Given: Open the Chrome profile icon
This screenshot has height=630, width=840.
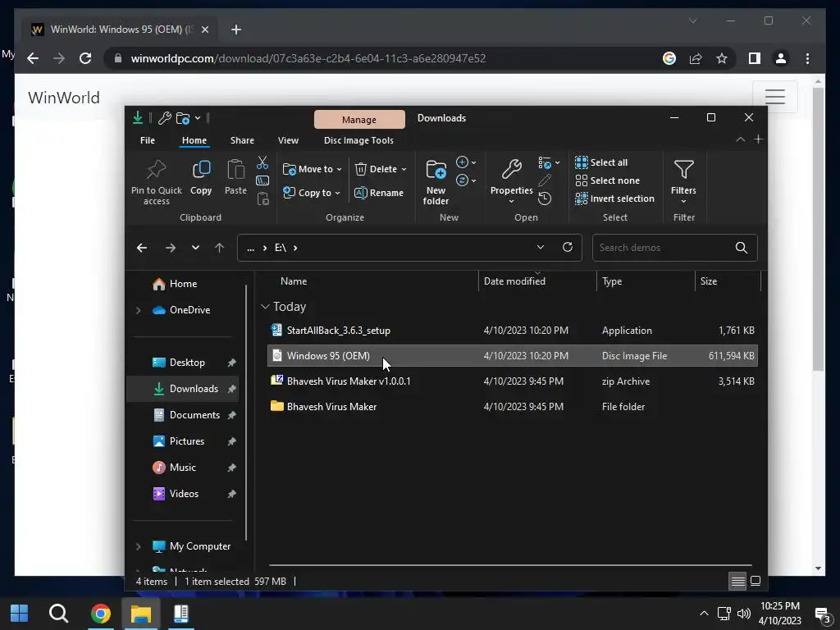Looking at the screenshot, I should 781,58.
